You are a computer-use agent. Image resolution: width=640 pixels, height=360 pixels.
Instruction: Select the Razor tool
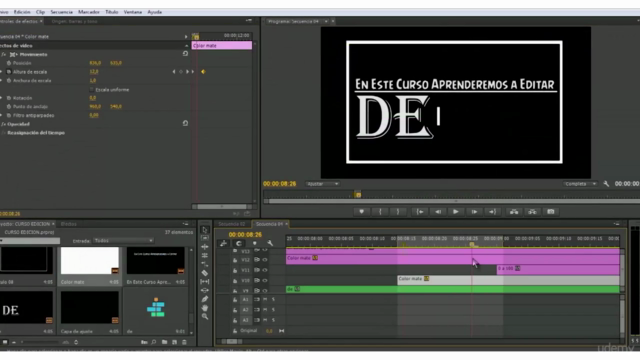[x=205, y=273]
